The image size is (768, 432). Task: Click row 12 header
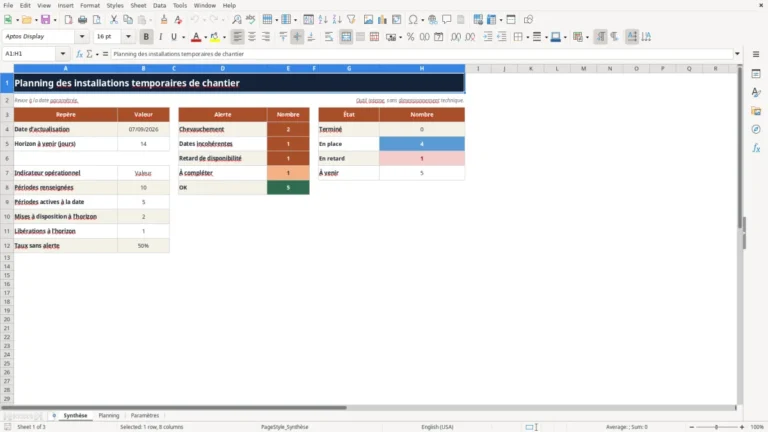7,245
